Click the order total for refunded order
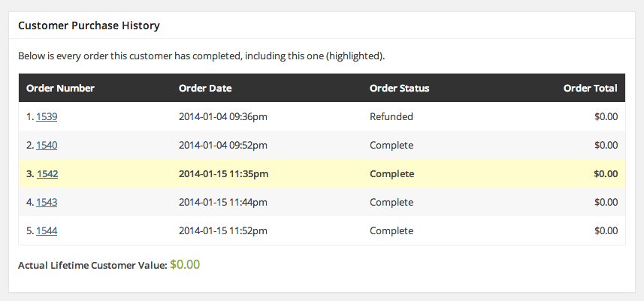The width and height of the screenshot is (644, 301). coord(606,117)
